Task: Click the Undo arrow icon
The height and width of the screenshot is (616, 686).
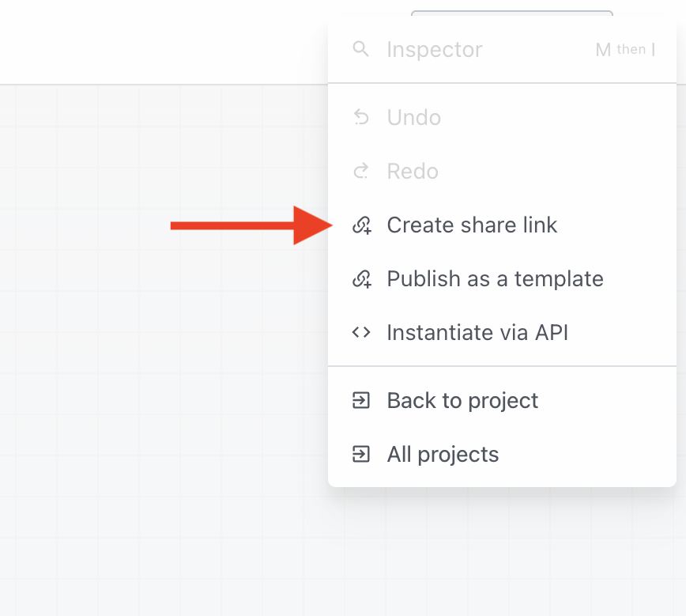Action: click(361, 117)
